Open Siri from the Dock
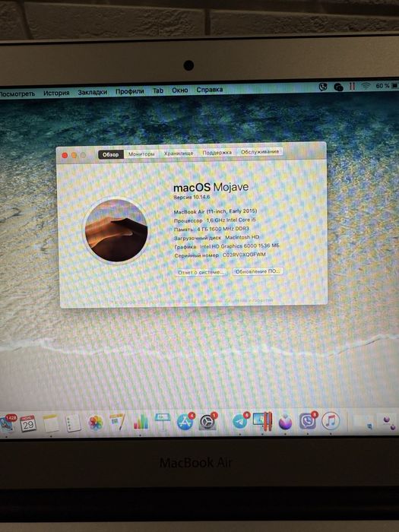Image resolution: width=399 pixels, height=532 pixels. [x=285, y=422]
